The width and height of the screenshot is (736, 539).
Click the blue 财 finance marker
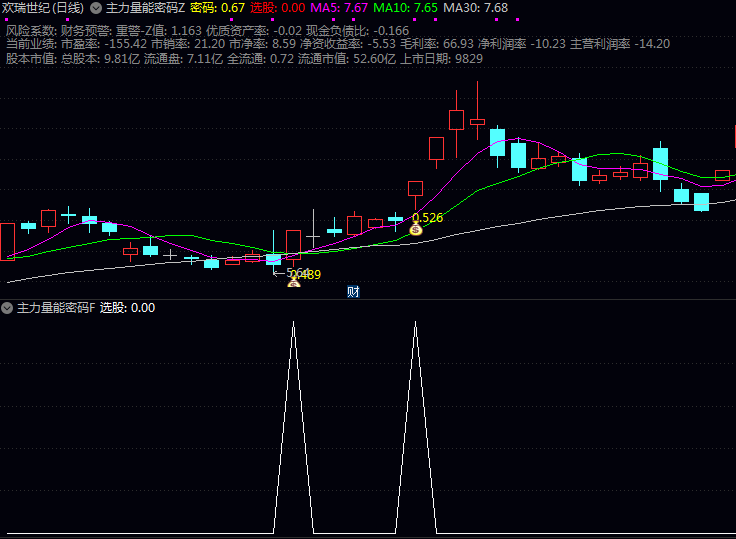coord(353,291)
